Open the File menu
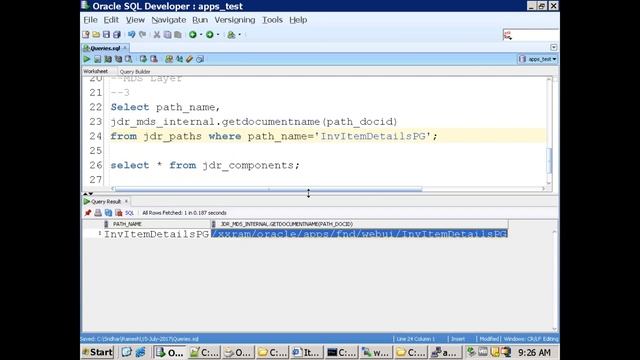This screenshot has height=360, width=640. click(x=90, y=20)
